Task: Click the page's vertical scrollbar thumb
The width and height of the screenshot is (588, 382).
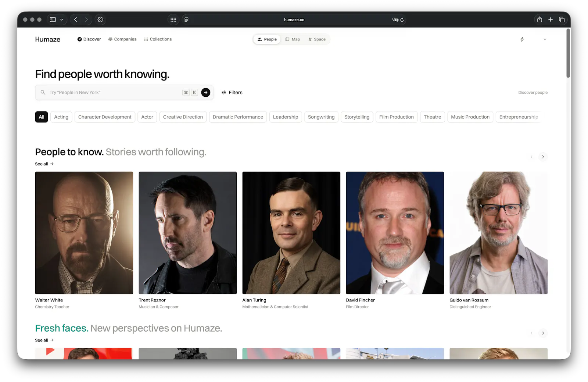Action: 568,53
